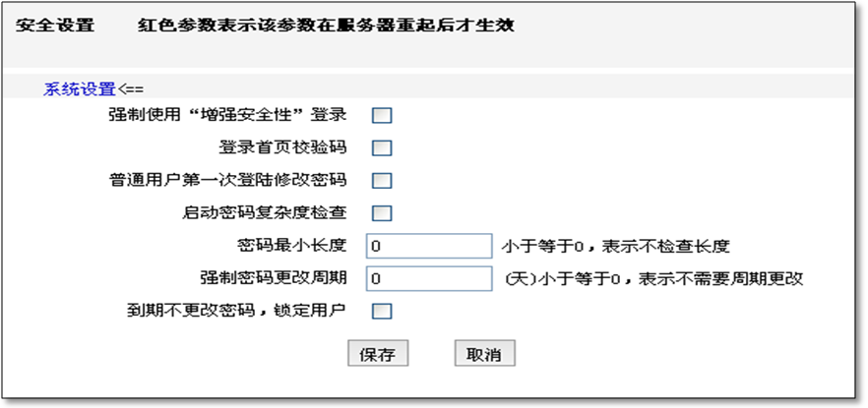This screenshot has height=408, width=868.
Task: Focus the 密码最小长度 input field
Action: 428,246
